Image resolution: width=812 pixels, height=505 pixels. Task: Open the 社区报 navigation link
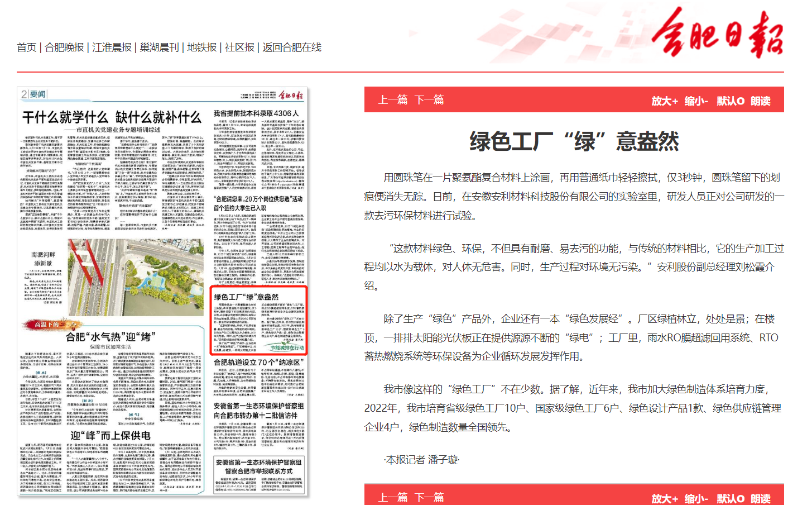click(x=239, y=47)
